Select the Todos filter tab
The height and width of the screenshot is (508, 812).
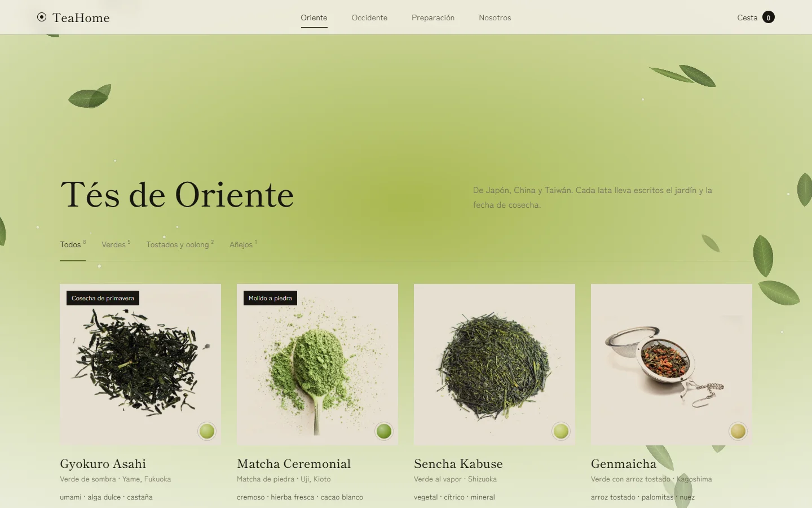(x=73, y=244)
